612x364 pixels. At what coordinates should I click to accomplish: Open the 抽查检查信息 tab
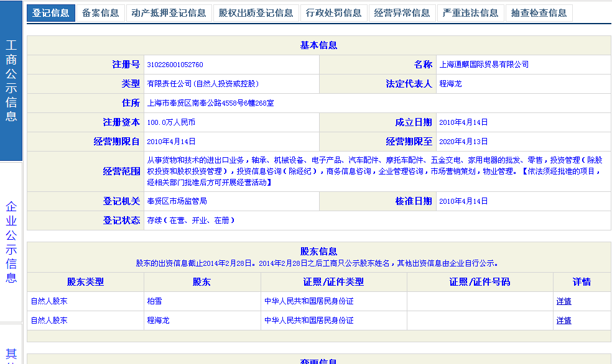(539, 13)
